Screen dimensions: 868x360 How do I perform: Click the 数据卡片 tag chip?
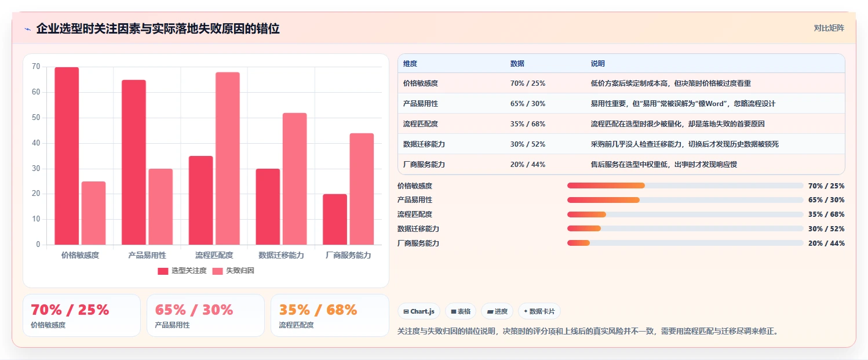coord(539,311)
